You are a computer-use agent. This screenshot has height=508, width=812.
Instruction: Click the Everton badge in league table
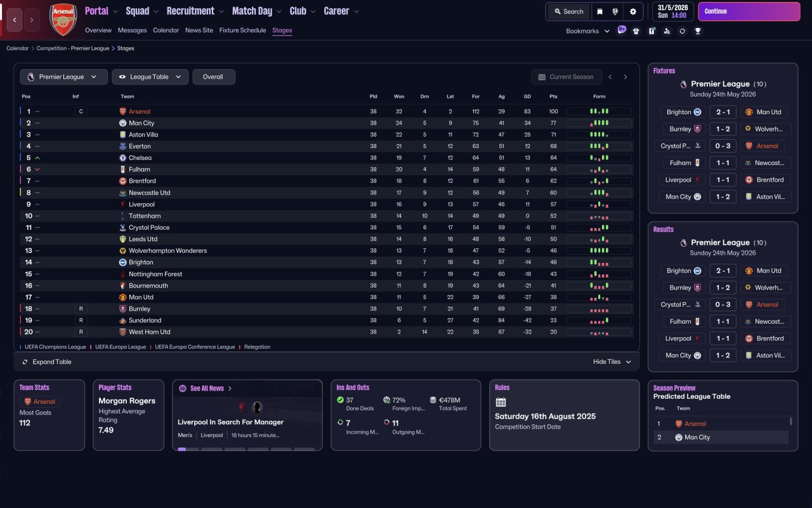tap(123, 146)
